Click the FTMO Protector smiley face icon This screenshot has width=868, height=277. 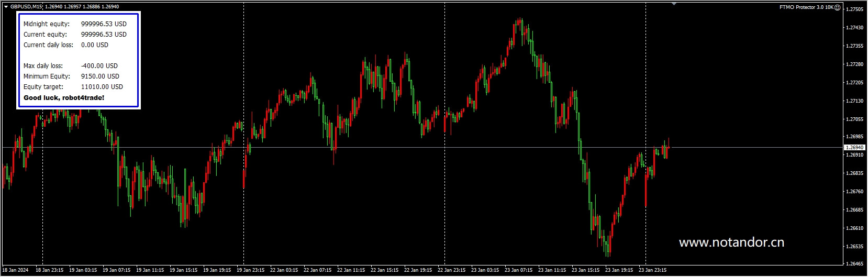click(838, 7)
